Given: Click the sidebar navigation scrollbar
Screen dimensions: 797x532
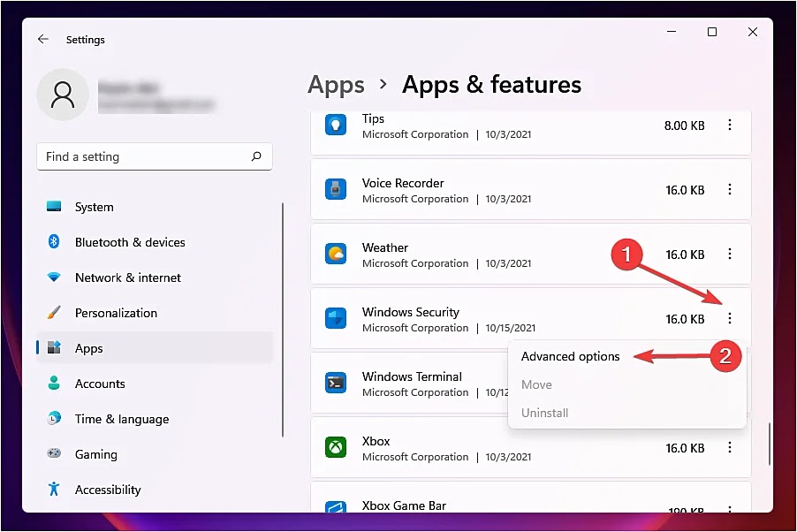Looking at the screenshot, I should [283, 320].
